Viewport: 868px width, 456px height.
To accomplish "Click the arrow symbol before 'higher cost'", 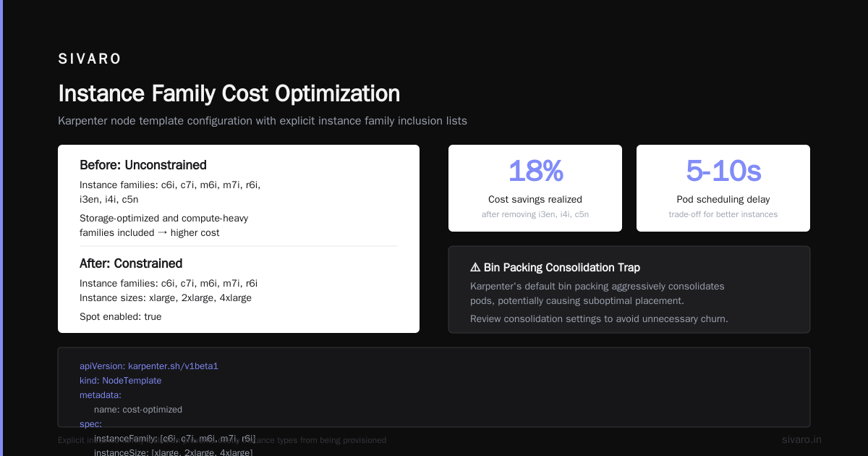I will pyautogui.click(x=162, y=232).
